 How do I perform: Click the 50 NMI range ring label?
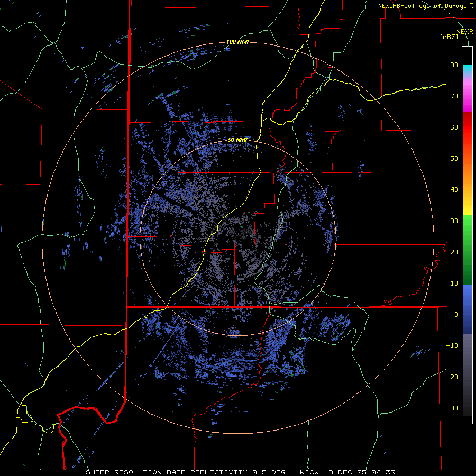(x=237, y=140)
